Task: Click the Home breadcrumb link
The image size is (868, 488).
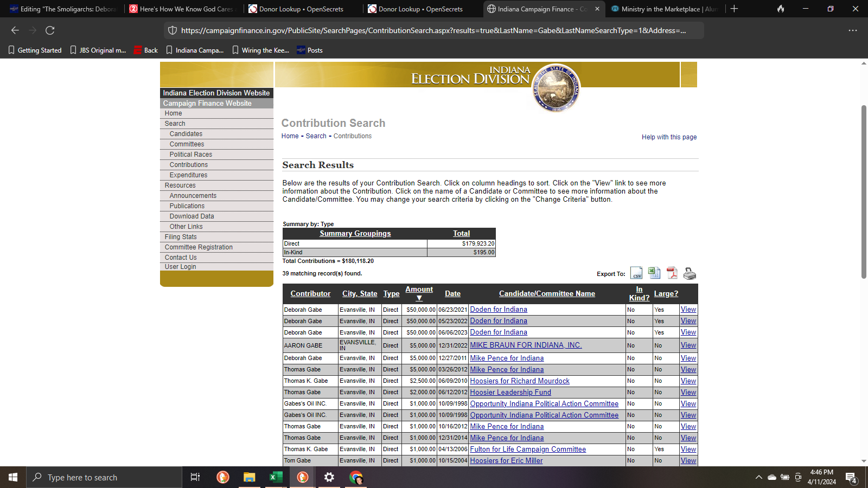Action: click(x=290, y=136)
